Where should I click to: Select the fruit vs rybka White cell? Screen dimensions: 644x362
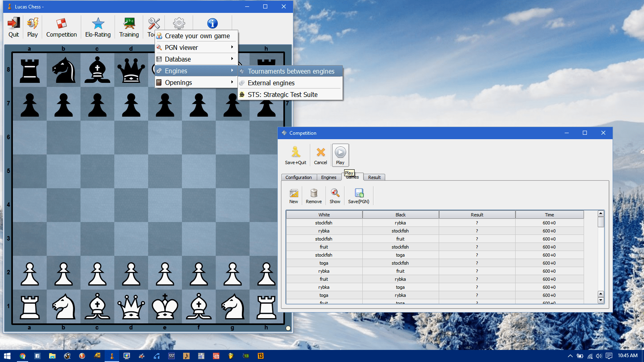(x=324, y=279)
